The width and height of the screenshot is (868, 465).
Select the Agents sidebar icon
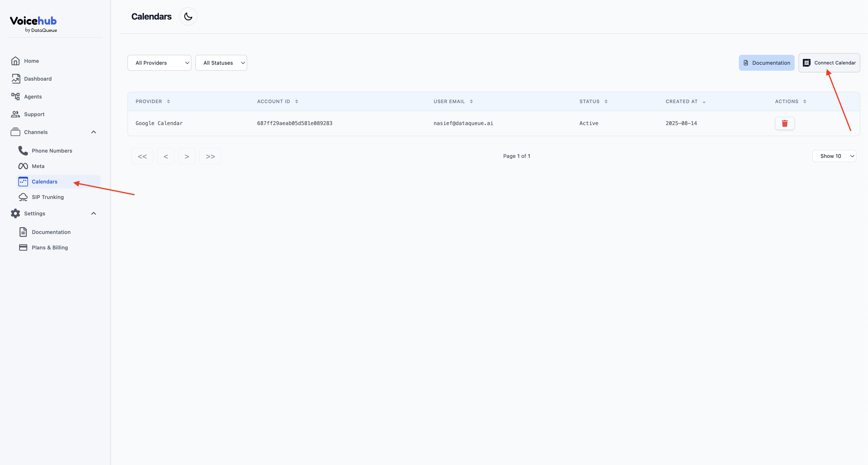pos(15,97)
